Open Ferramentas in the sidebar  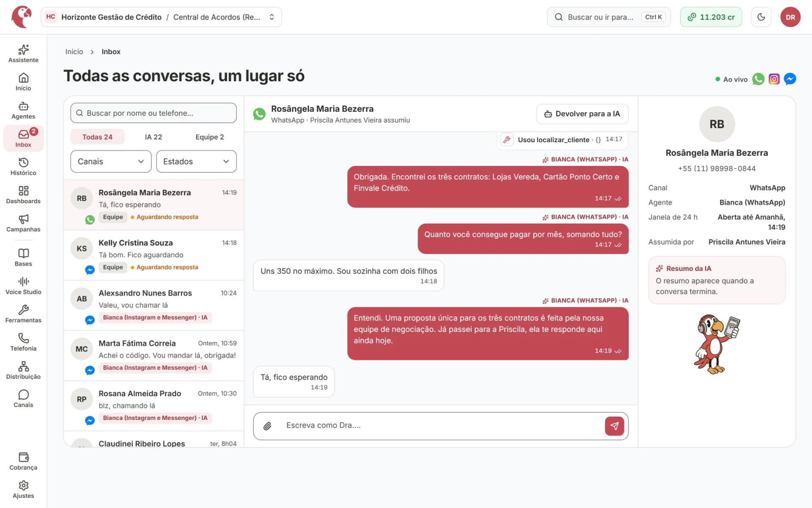tap(23, 314)
